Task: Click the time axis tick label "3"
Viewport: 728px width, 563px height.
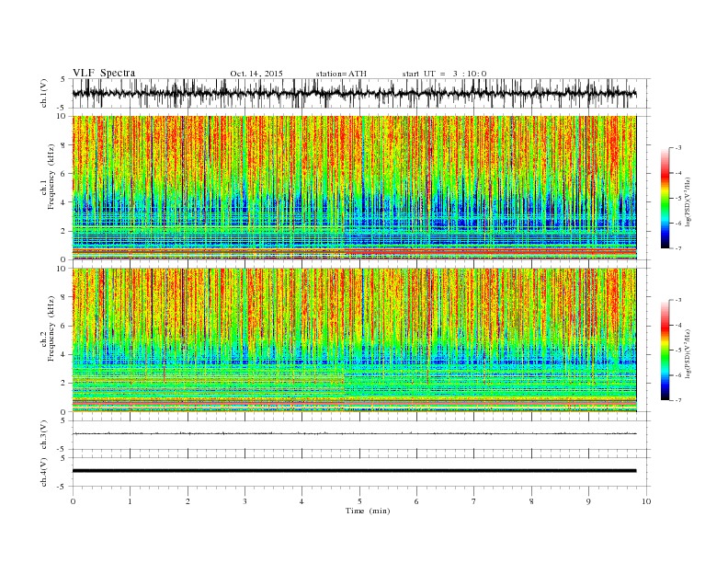Action: coord(245,501)
